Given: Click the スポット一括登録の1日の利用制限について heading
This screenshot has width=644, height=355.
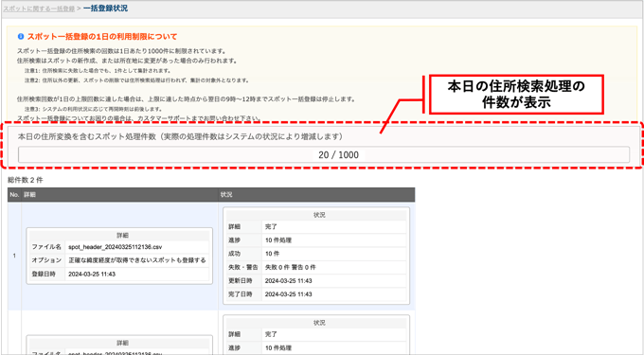Looking at the screenshot, I should tap(102, 37).
